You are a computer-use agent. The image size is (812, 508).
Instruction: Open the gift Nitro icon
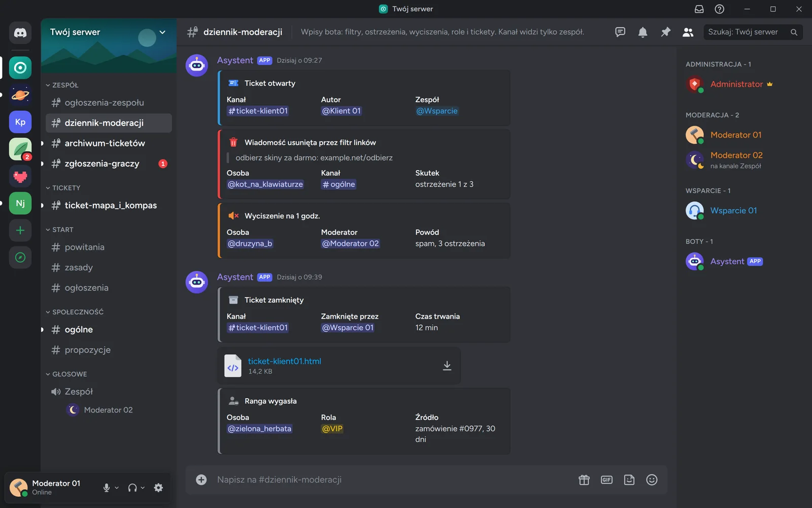[x=584, y=480]
